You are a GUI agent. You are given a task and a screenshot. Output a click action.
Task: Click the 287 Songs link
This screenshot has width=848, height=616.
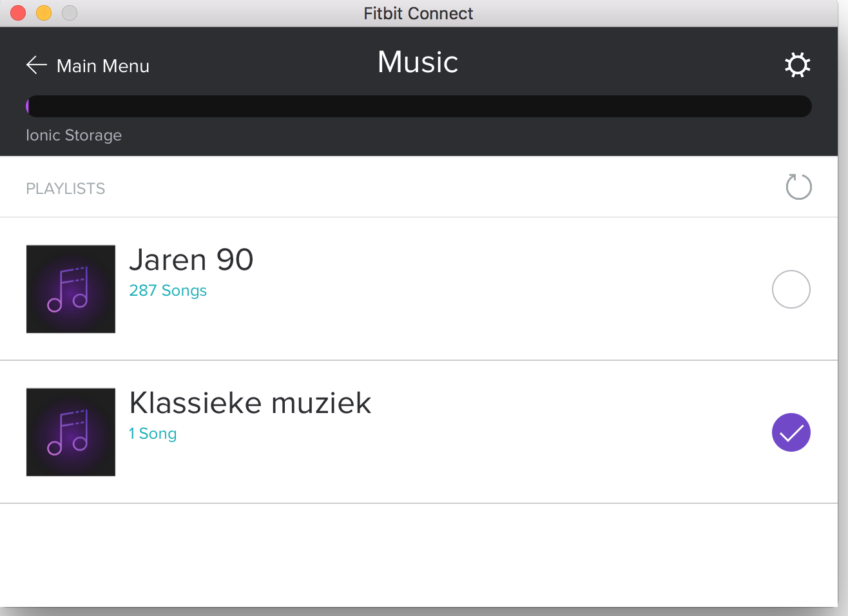(168, 291)
